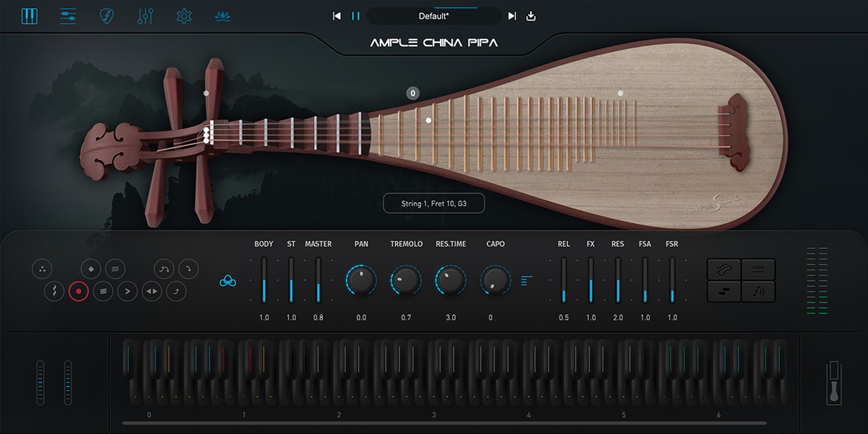Click the TREMOLO value 0.7
Image resolution: width=868 pixels, height=434 pixels.
406,318
